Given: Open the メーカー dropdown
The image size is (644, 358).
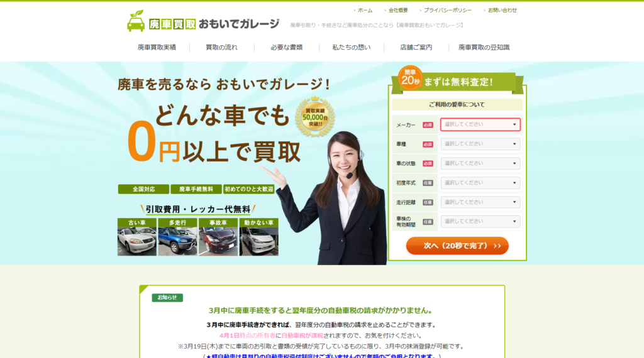Looking at the screenshot, I should coord(480,124).
